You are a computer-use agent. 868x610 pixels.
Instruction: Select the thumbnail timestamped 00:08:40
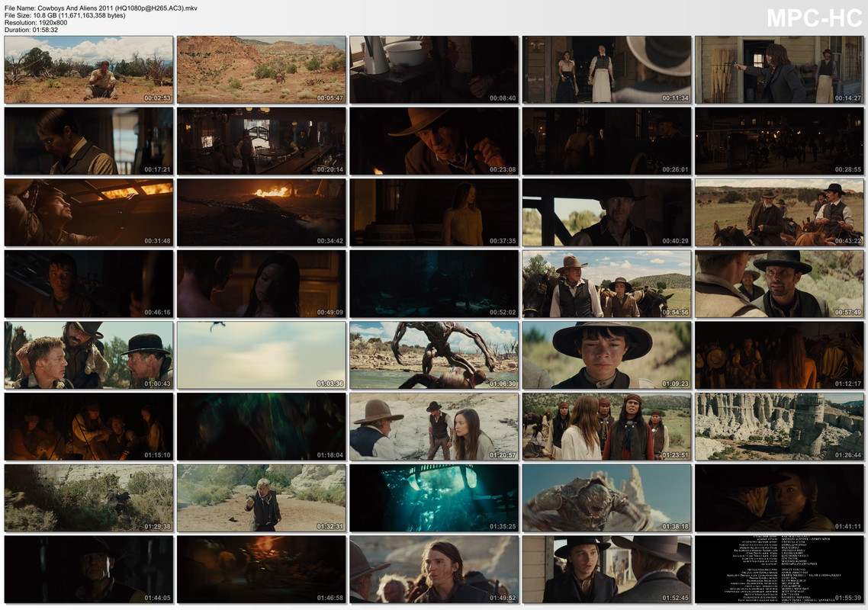click(x=434, y=69)
